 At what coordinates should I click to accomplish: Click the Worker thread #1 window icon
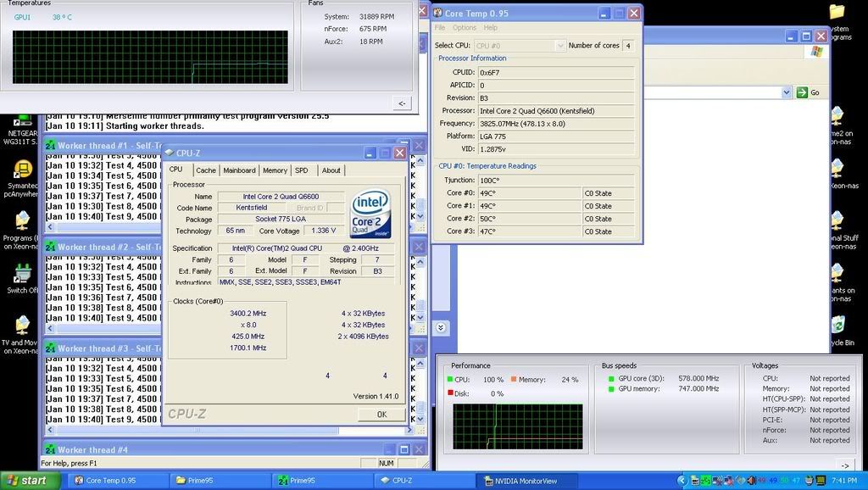(x=50, y=146)
